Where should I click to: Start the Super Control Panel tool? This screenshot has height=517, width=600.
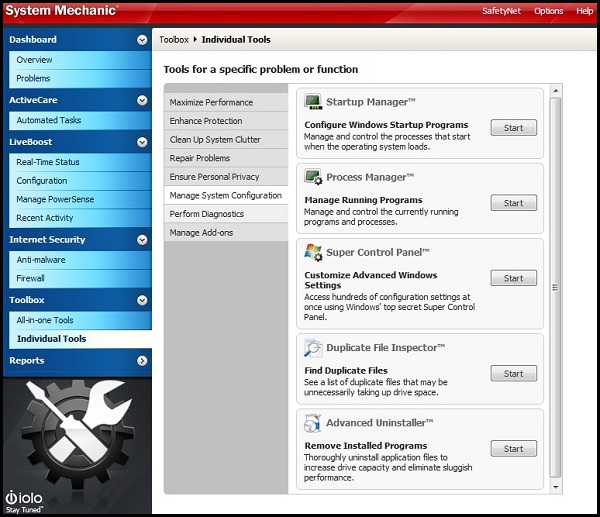pyautogui.click(x=514, y=278)
